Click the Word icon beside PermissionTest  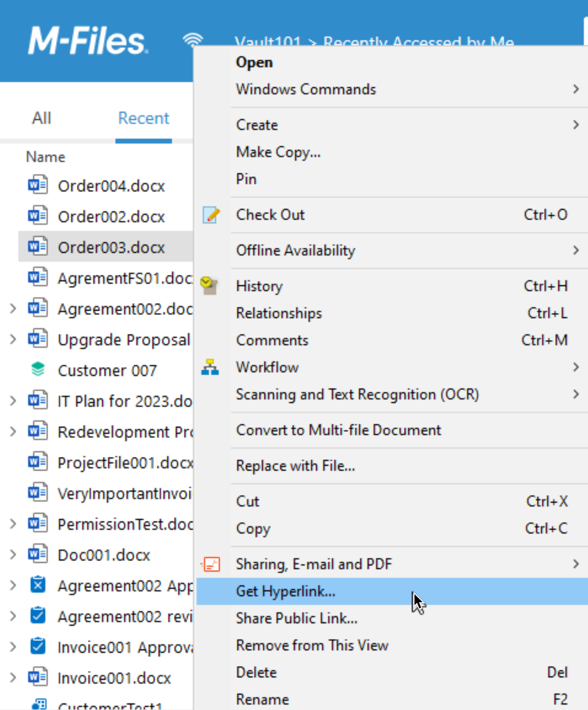(38, 524)
